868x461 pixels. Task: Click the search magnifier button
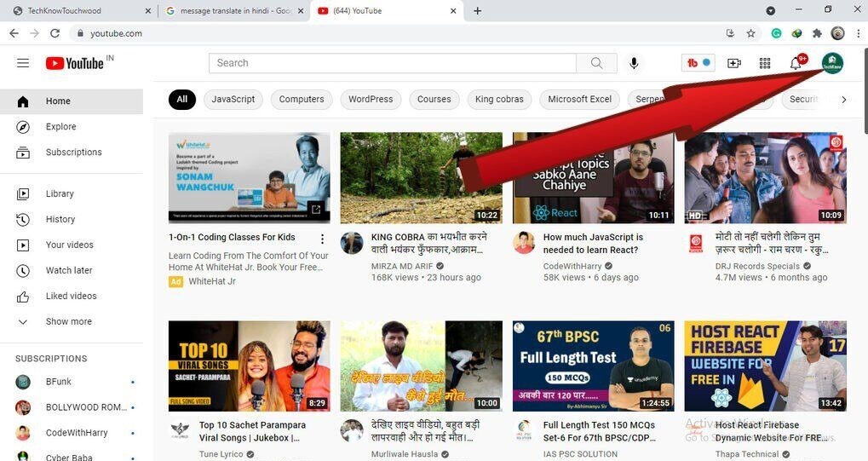point(596,63)
